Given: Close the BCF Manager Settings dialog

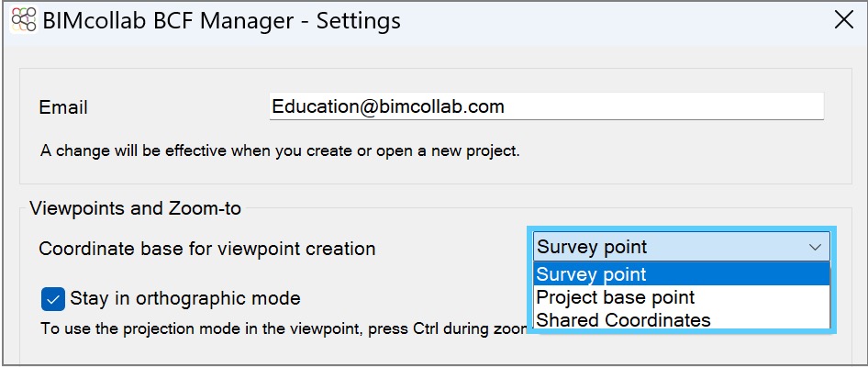Looking at the screenshot, I should [844, 20].
